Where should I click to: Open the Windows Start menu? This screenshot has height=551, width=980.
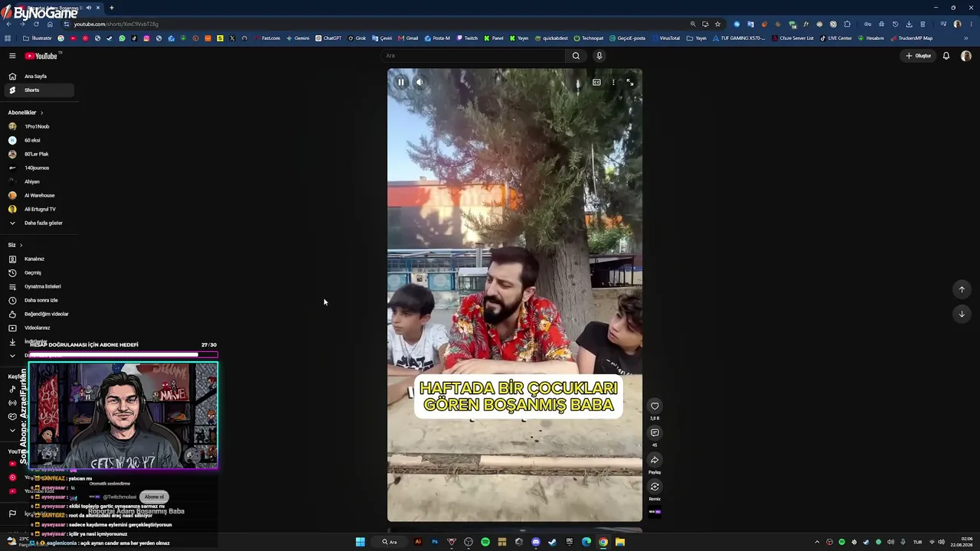(360, 542)
